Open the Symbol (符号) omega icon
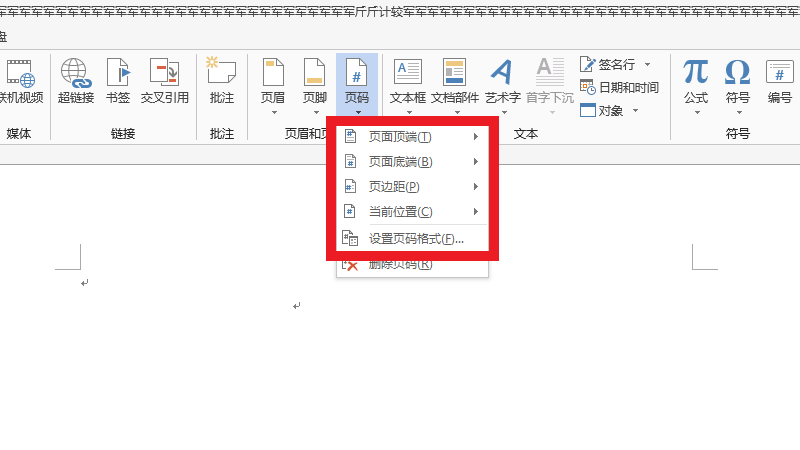800x450 pixels. pos(738,80)
